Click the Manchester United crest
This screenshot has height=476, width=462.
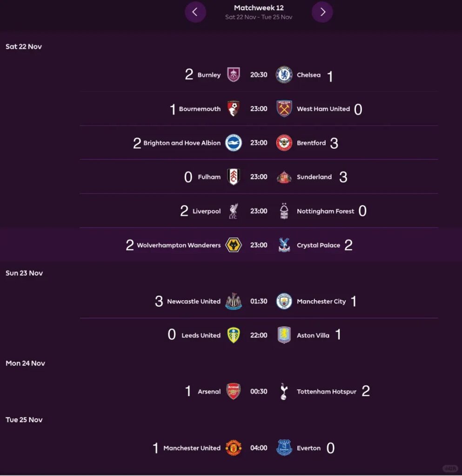tap(234, 448)
